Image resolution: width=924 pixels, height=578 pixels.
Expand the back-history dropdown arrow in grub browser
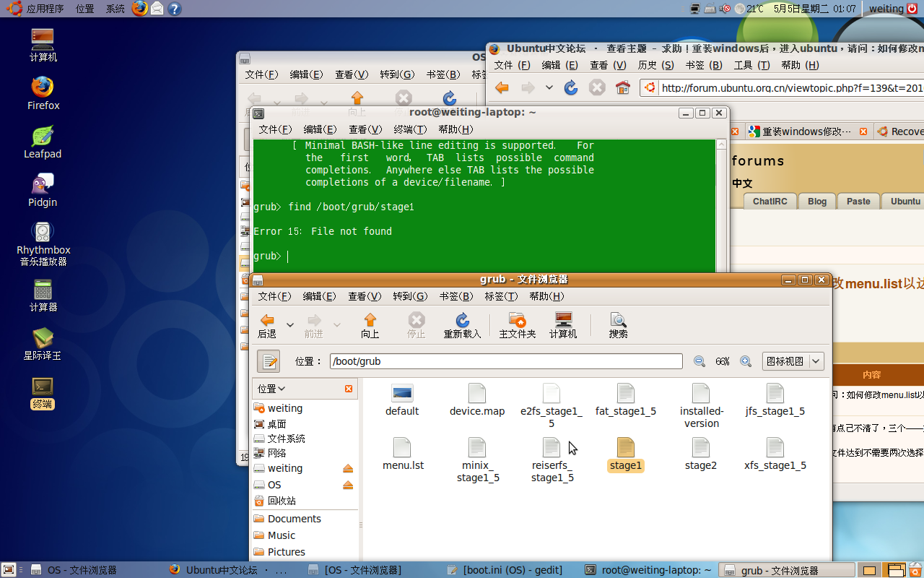(x=290, y=325)
